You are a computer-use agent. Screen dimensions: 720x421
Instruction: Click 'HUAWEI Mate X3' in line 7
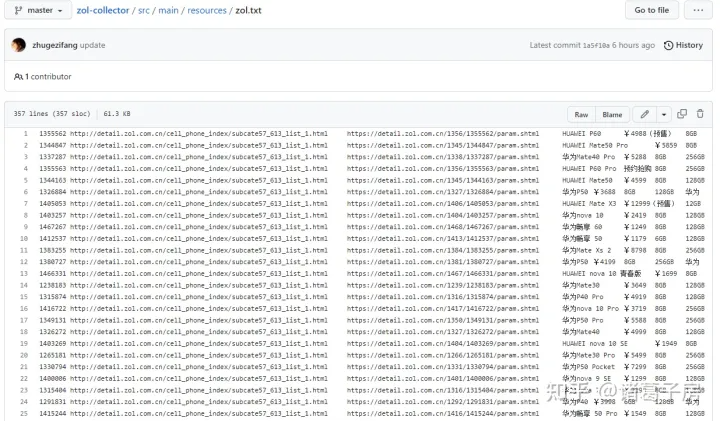(x=589, y=203)
